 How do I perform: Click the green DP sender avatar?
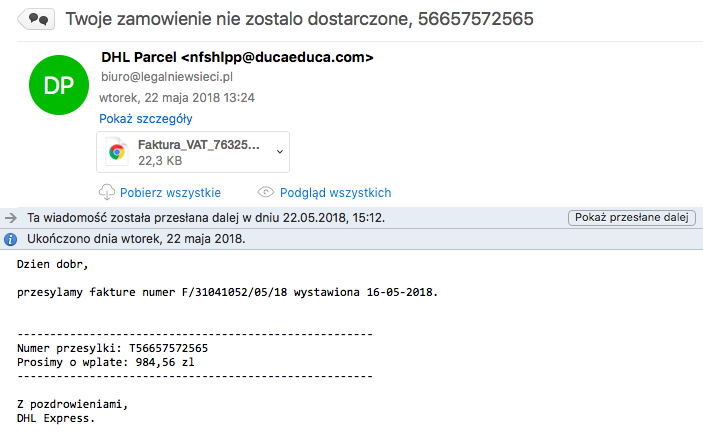click(59, 85)
